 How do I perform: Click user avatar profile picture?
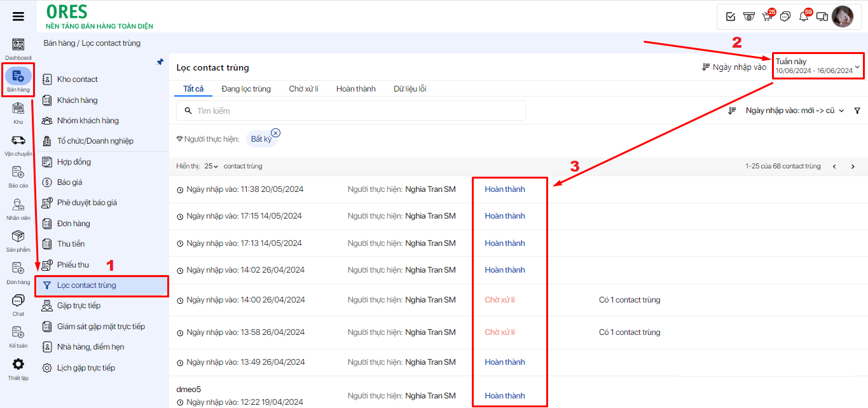click(x=843, y=17)
